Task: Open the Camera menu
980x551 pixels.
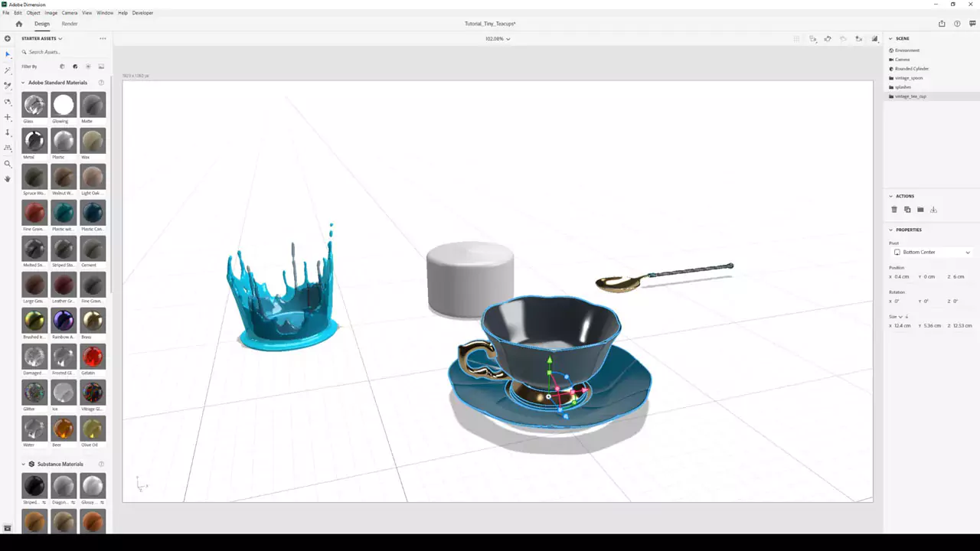Action: point(69,12)
